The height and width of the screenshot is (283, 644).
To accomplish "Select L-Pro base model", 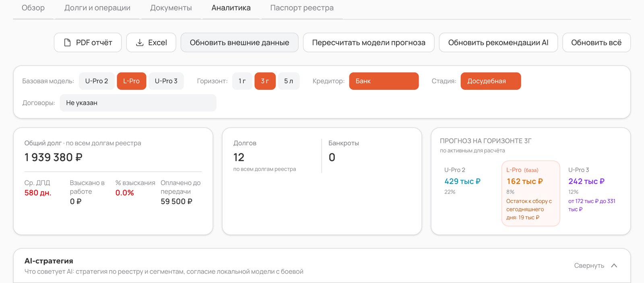I will click(132, 81).
